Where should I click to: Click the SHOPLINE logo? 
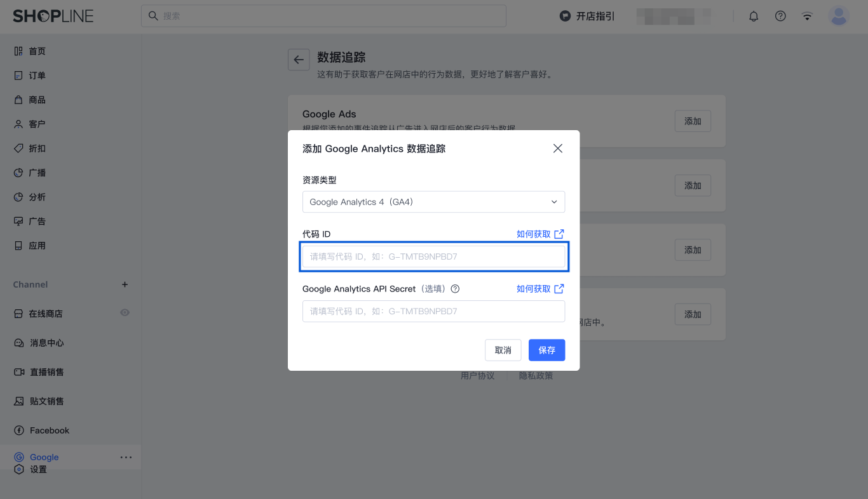coord(53,17)
